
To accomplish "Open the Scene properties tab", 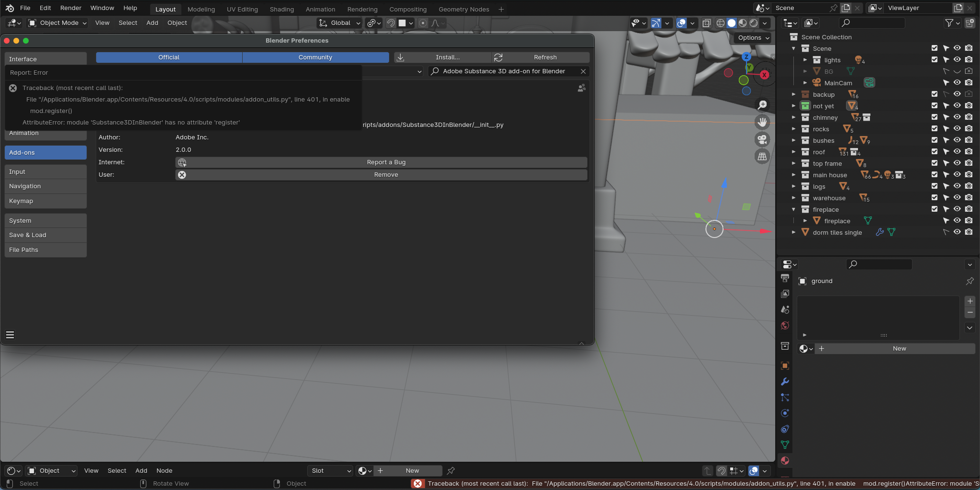I will coord(785,309).
